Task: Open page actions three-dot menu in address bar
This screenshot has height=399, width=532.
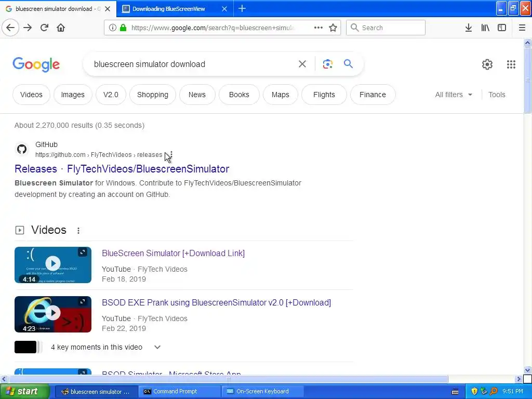Action: tap(318, 28)
